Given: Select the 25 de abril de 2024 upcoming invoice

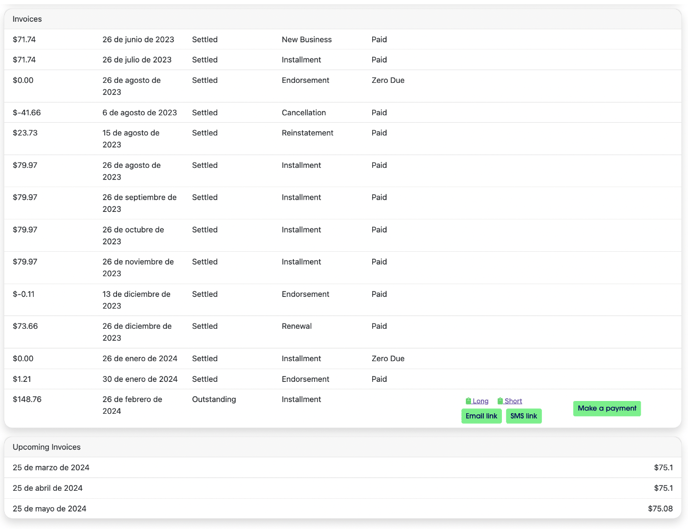Looking at the screenshot, I should [48, 488].
